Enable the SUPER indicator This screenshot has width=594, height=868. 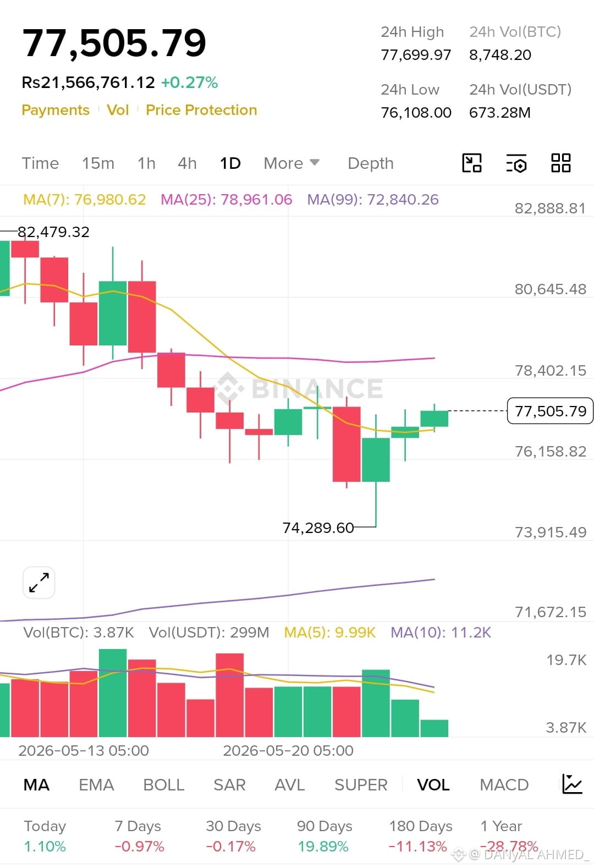coord(361,785)
